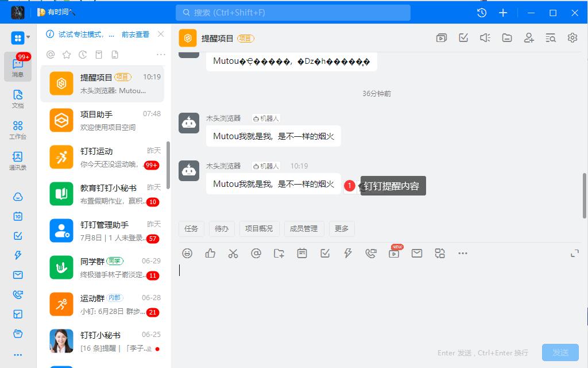Insert @ mention from message toolbar
Image resolution: width=588 pixels, height=368 pixels.
tap(256, 254)
